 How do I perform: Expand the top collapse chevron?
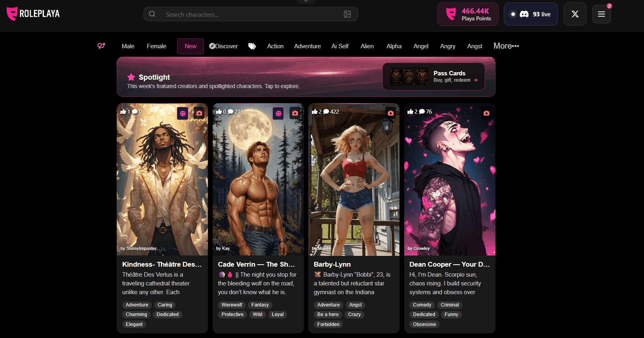pos(306,1)
